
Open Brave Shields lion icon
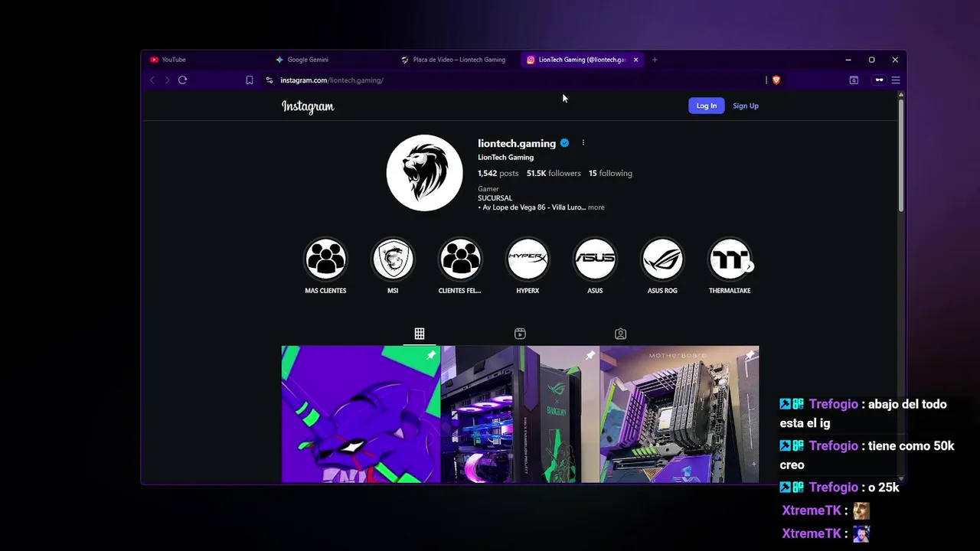click(x=776, y=80)
